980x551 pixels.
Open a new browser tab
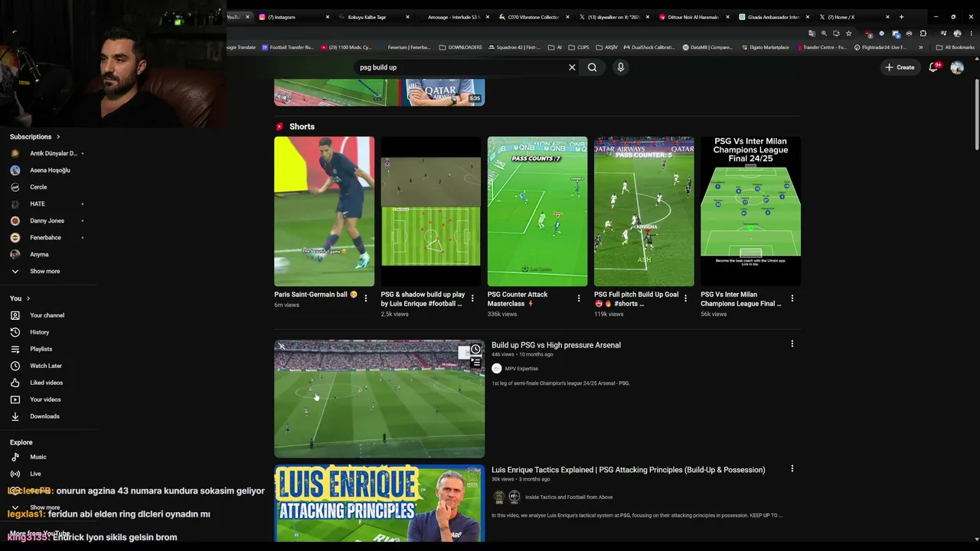tap(901, 17)
